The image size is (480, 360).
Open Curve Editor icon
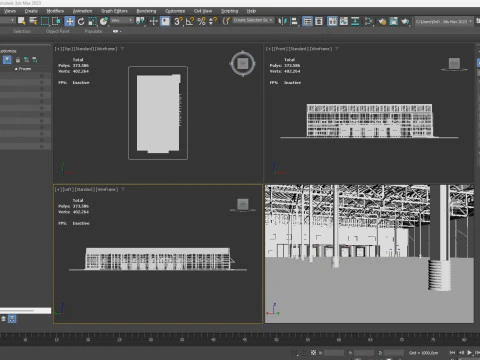pos(344,21)
